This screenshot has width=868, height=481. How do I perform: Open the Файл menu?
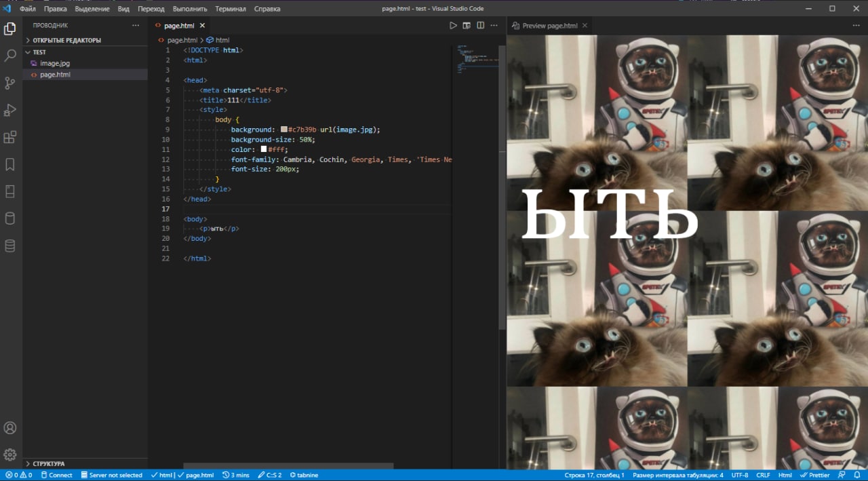pos(28,9)
